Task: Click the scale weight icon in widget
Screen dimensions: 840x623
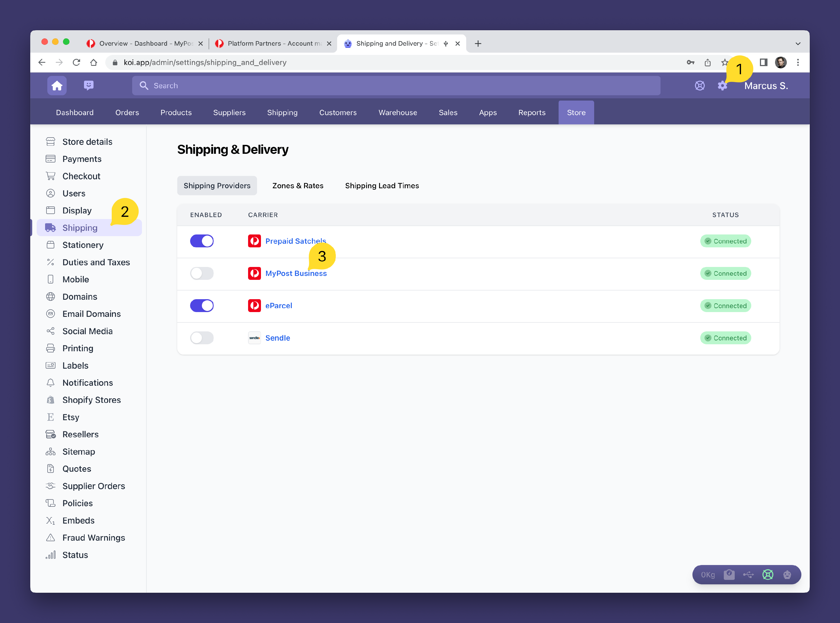Action: point(729,574)
